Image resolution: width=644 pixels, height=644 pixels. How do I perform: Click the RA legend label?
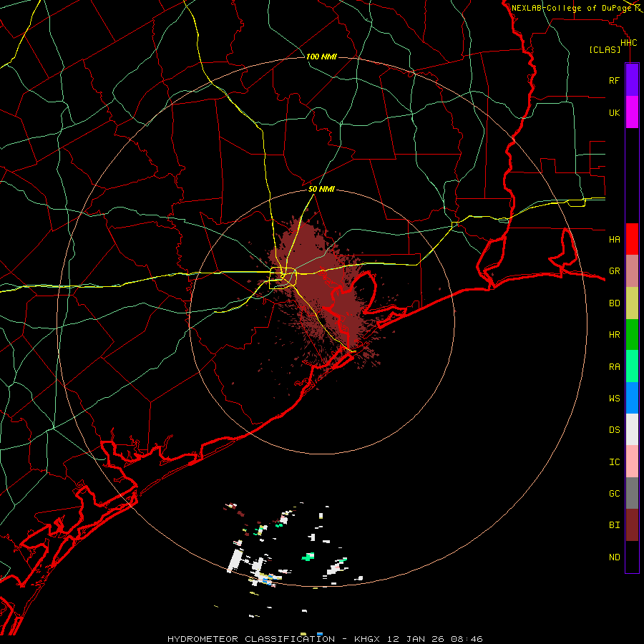click(614, 367)
